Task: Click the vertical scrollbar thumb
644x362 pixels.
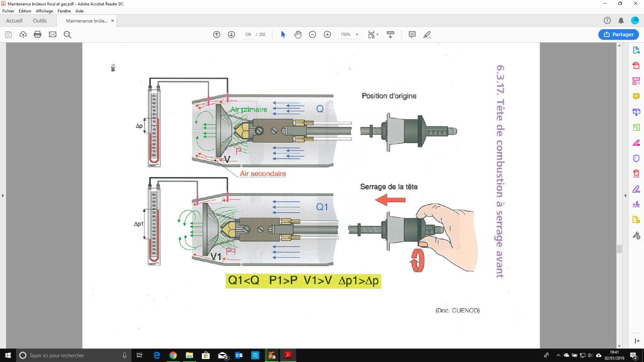Action: click(619, 249)
